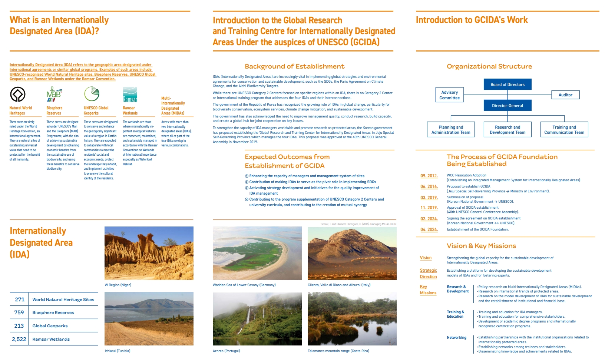Click the Training & Education mission label
The image size is (605, 364).
(456, 314)
